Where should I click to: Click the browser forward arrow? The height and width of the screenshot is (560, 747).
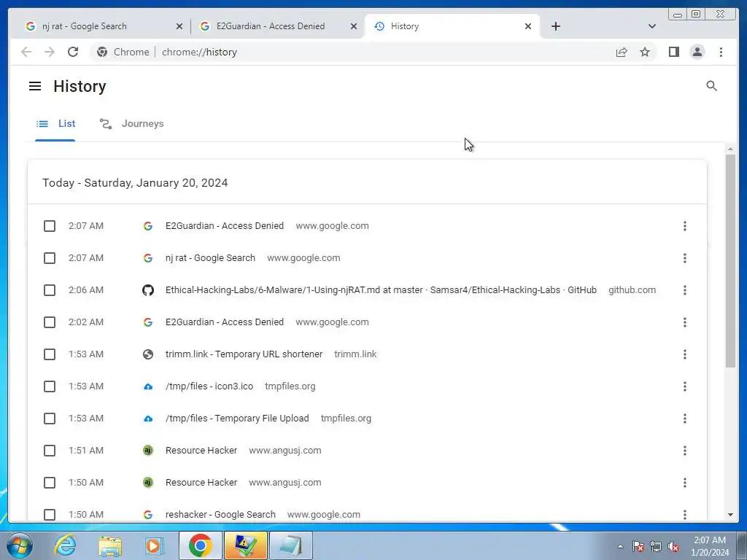[x=50, y=52]
